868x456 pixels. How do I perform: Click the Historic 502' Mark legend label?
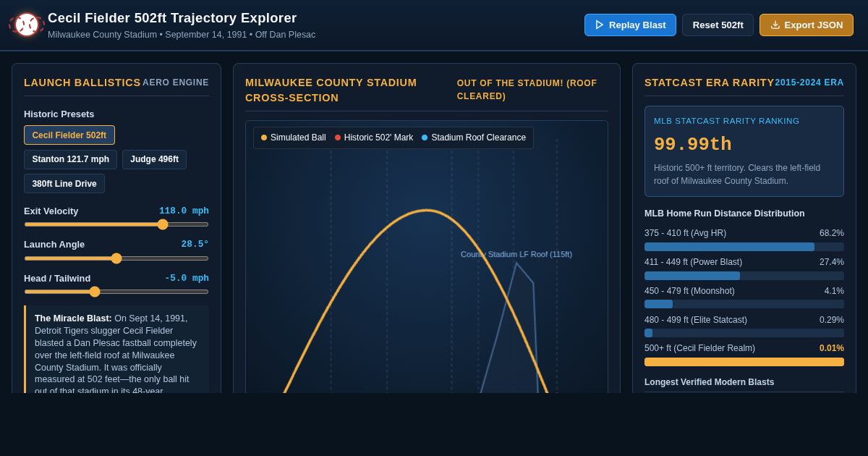click(x=378, y=138)
